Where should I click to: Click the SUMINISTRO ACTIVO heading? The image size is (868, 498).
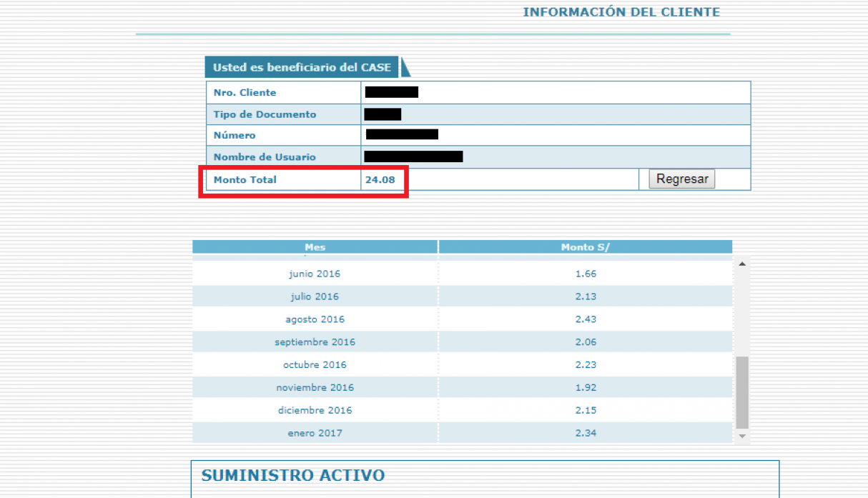point(293,476)
